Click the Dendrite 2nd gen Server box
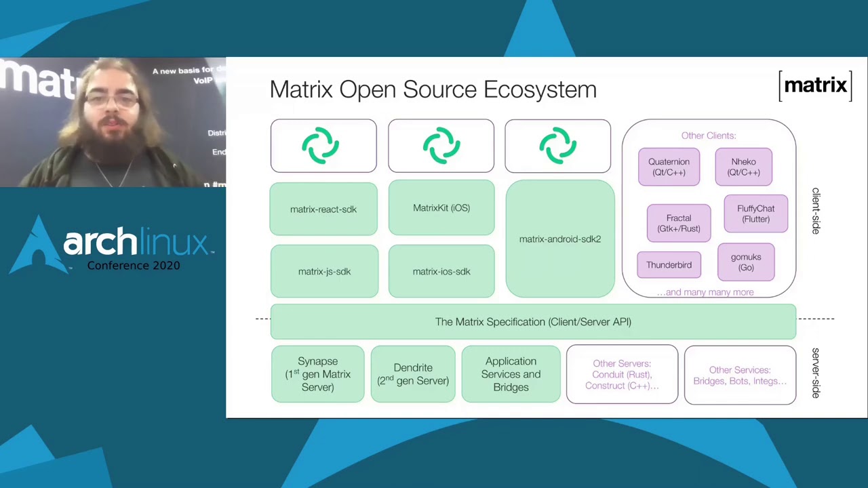The height and width of the screenshot is (488, 868). click(413, 374)
